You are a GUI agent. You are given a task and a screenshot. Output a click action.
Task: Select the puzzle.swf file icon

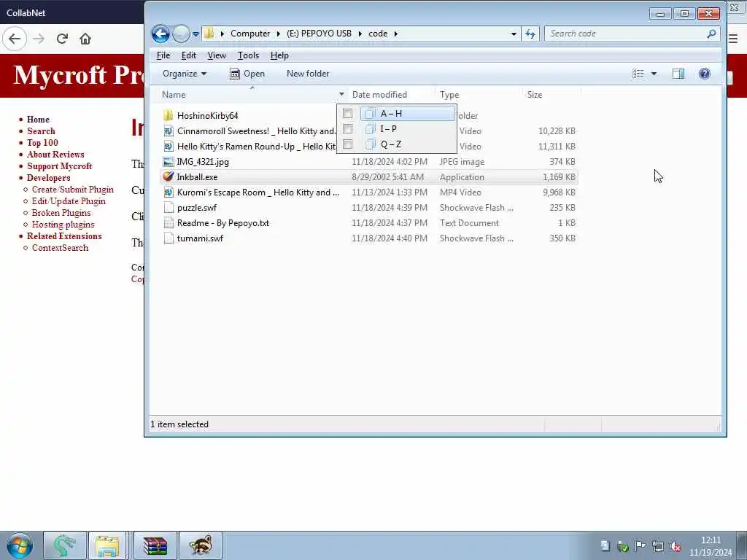[x=169, y=208]
